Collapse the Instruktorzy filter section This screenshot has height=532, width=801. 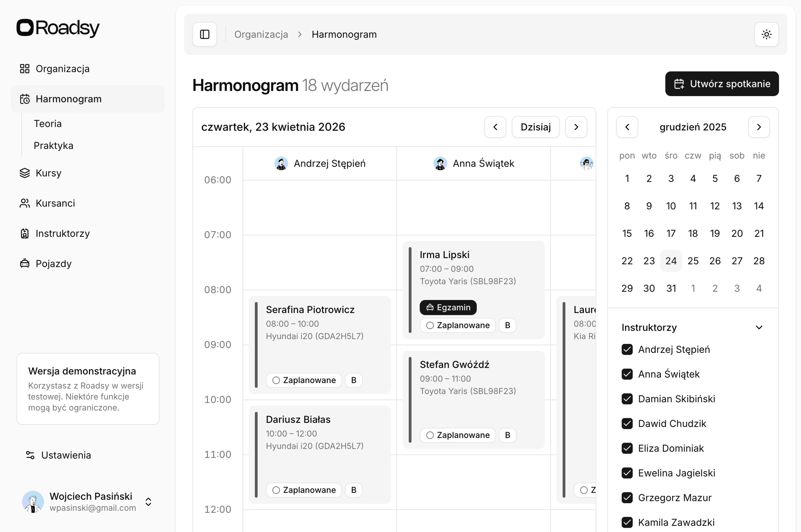point(759,327)
